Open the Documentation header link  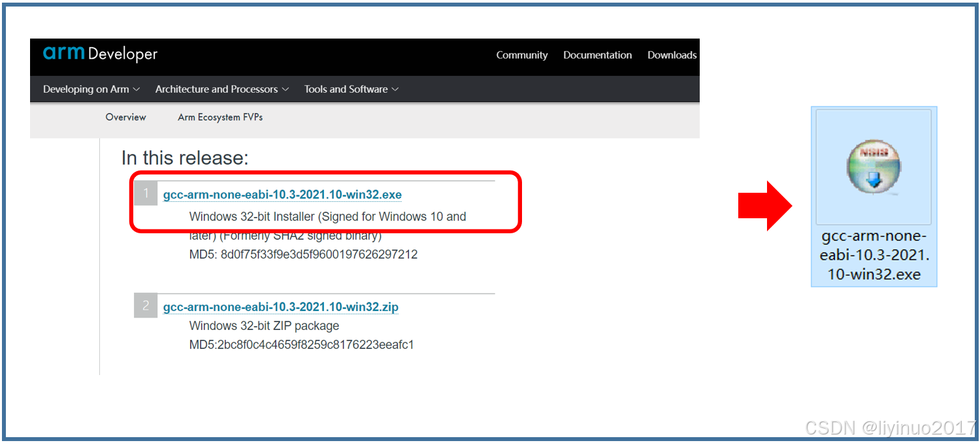coord(598,55)
